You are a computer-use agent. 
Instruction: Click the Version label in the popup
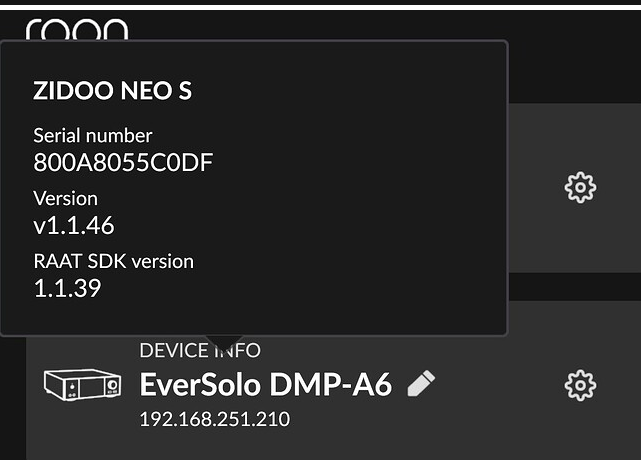click(65, 198)
